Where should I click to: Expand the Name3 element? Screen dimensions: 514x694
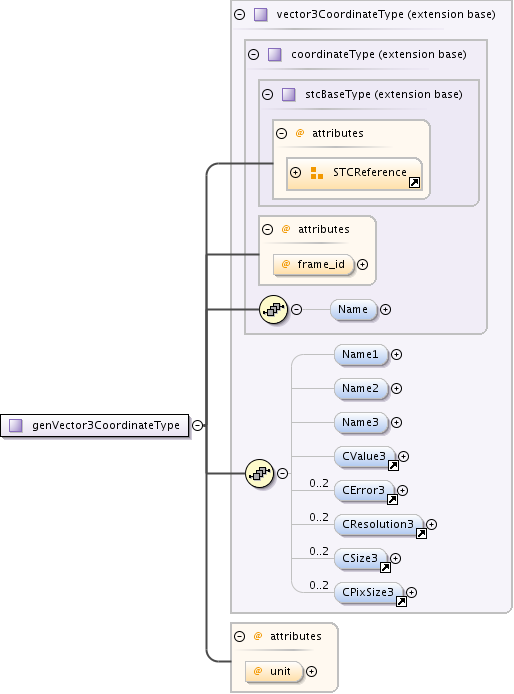pyautogui.click(x=396, y=423)
